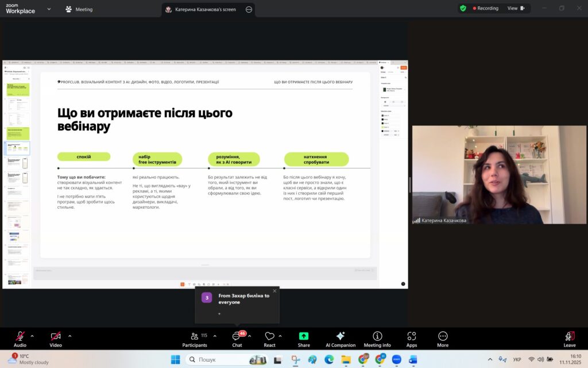Expand video options arrow next to Video

(70, 336)
